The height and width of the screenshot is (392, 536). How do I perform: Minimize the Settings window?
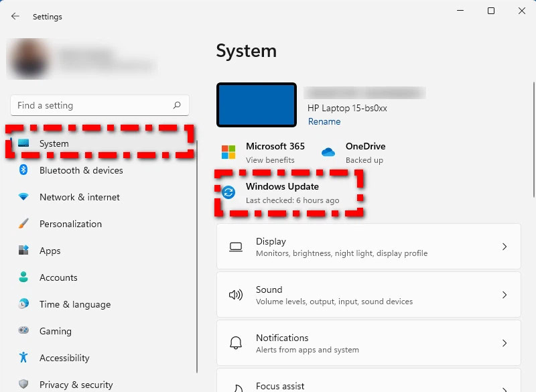click(x=460, y=11)
